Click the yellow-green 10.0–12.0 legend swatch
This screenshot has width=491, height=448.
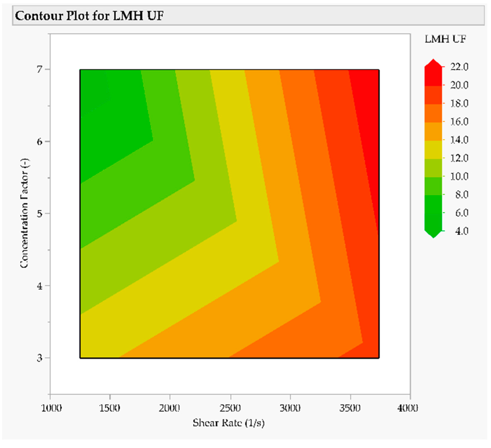point(433,168)
